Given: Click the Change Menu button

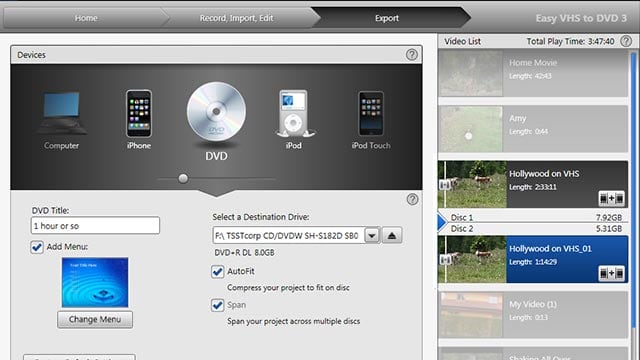Looking at the screenshot, I should pos(95,319).
